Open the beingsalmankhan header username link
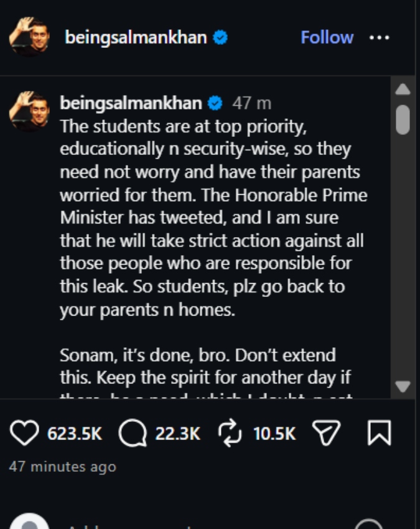The image size is (420, 529). click(136, 37)
